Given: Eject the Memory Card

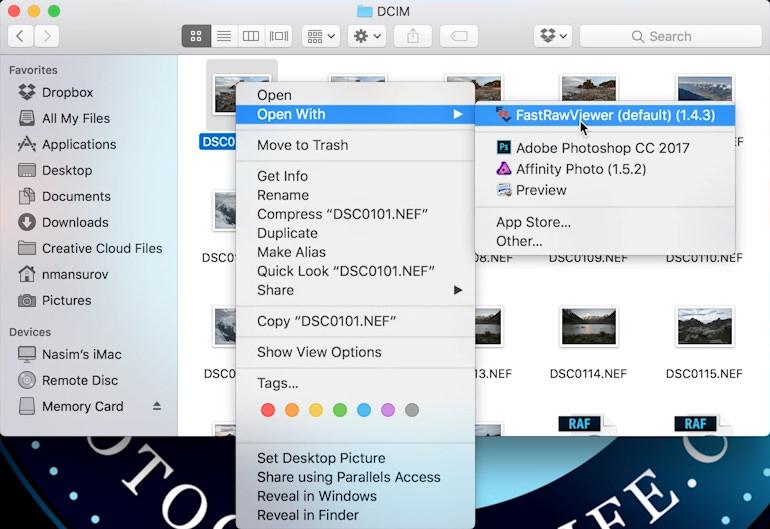Looking at the screenshot, I should tap(156, 407).
